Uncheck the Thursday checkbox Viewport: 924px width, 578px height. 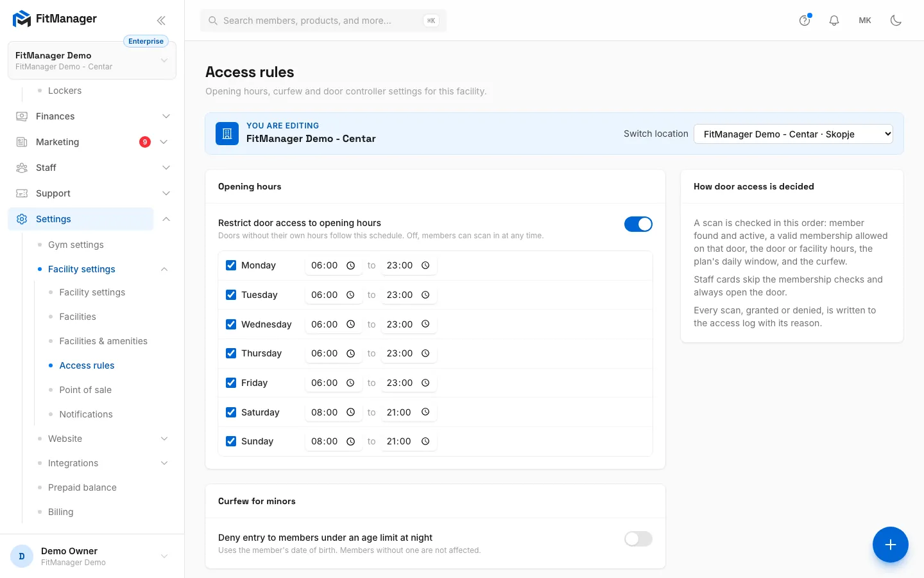pos(231,353)
